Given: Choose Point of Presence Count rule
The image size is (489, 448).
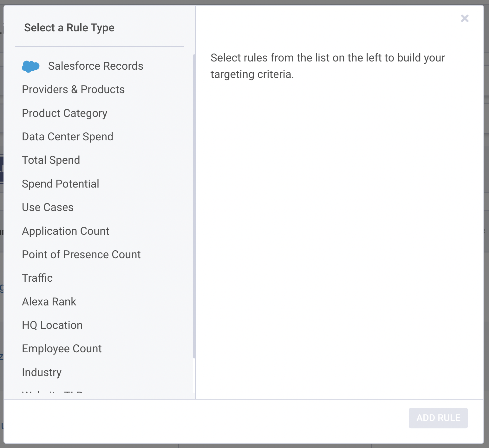Looking at the screenshot, I should pos(81,254).
